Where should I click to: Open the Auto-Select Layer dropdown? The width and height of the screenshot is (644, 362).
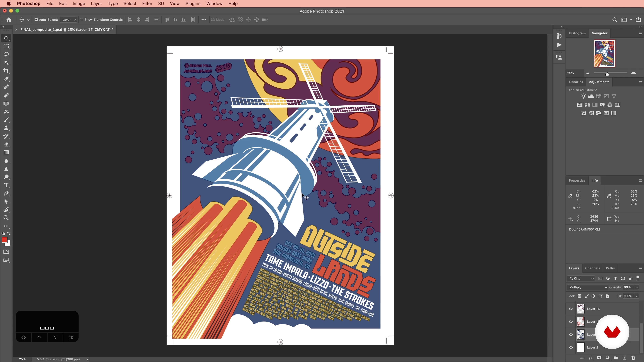tap(69, 20)
